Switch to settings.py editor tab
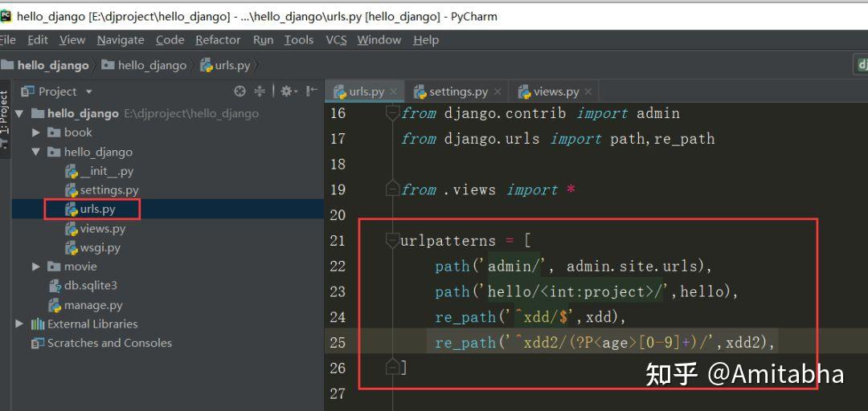The image size is (868, 411). [x=458, y=92]
